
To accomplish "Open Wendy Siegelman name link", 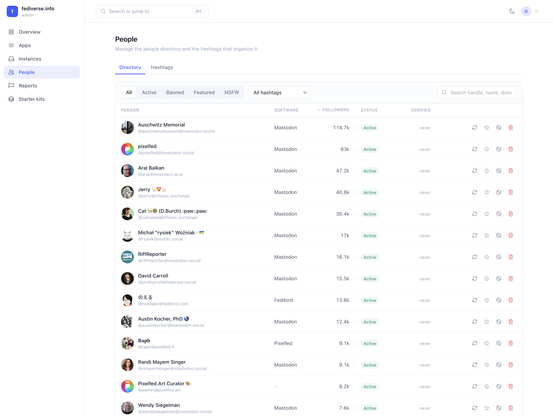I will click(159, 405).
